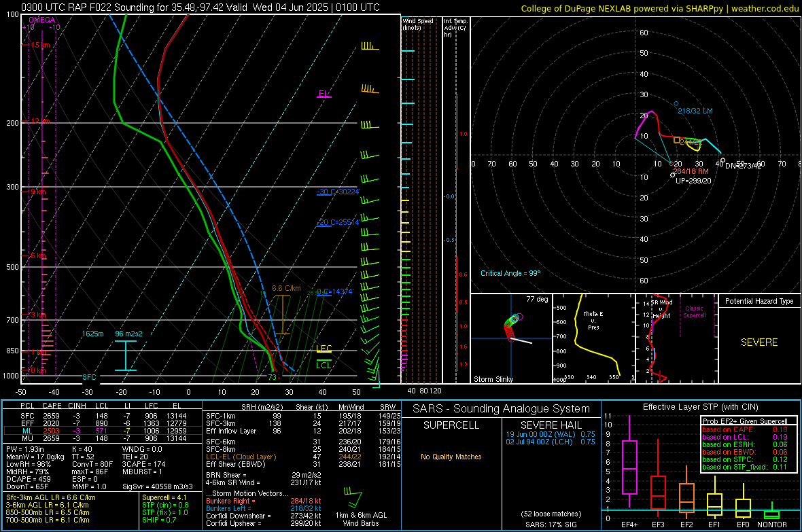This screenshot has height=532, width=802.
Task: Click the 'SR Wind v. Height' inset label
Action: click(x=662, y=309)
